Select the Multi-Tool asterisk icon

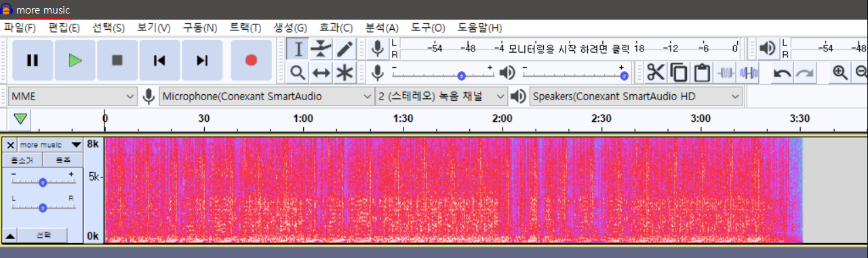345,72
